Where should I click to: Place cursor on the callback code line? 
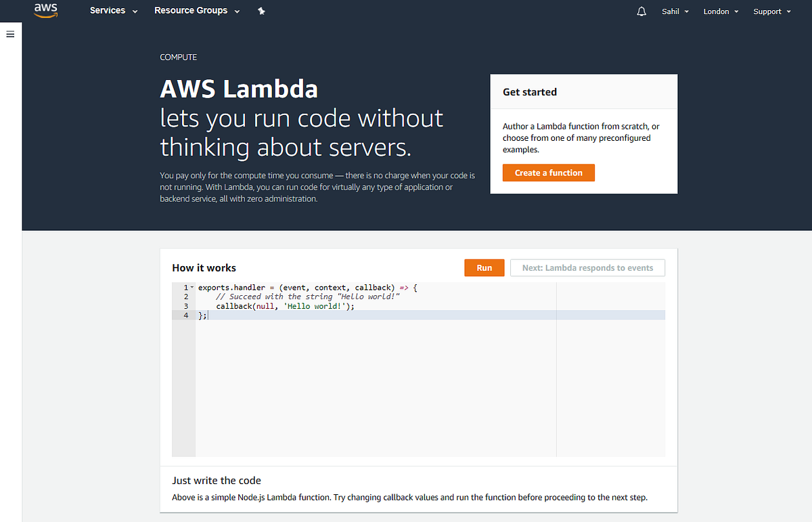pyautogui.click(x=285, y=306)
